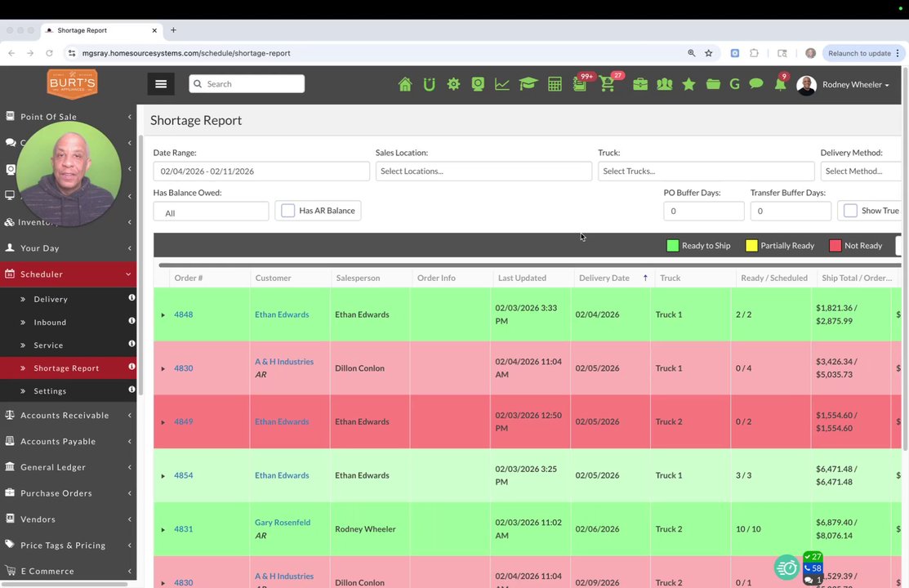The image size is (909, 588).
Task: Open order number 4849 link
Action: [183, 421]
